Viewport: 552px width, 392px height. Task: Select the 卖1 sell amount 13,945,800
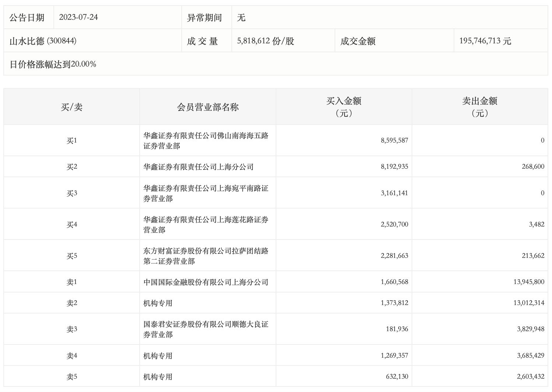point(528,282)
